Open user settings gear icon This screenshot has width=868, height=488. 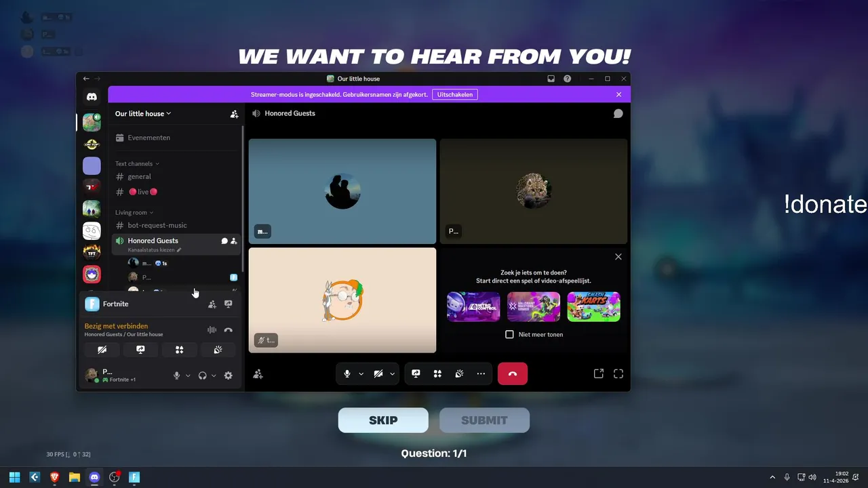click(x=229, y=375)
